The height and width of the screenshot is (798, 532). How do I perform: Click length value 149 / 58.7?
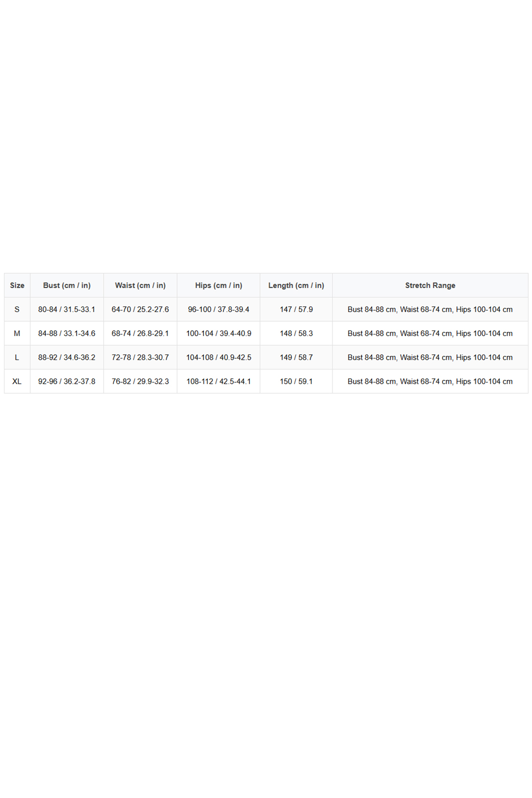pyautogui.click(x=296, y=357)
